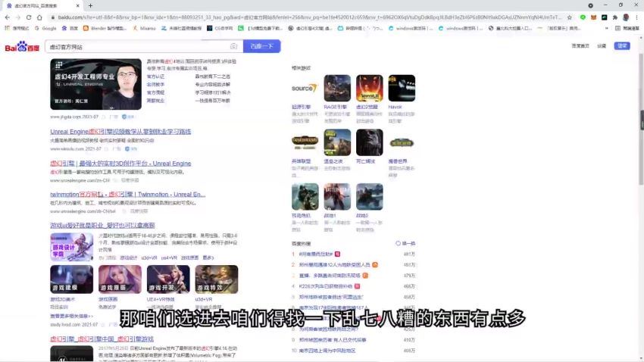644x362 pixels.
Task: Open the MetaMask fox extension icon
Action: tap(593, 17)
